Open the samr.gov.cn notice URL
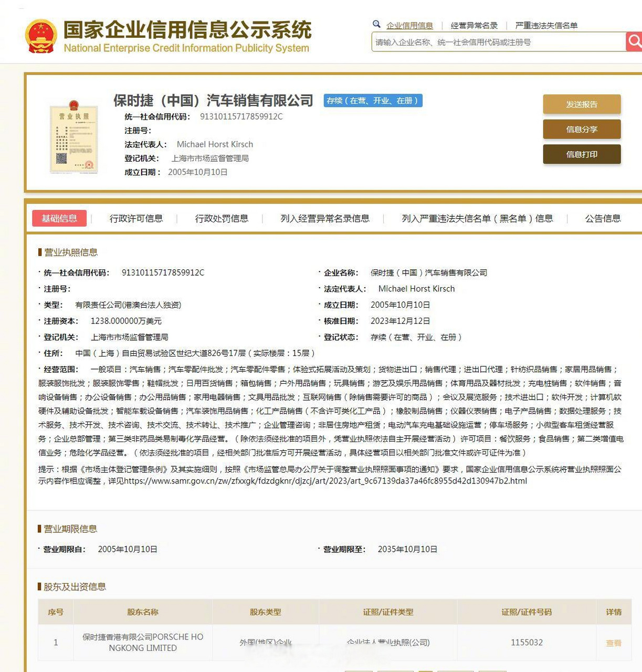 tap(325, 481)
